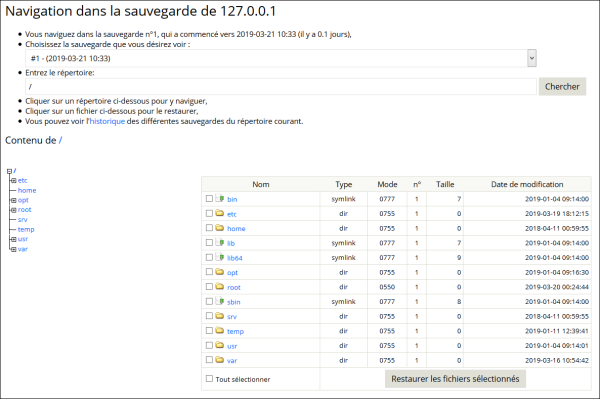The height and width of the screenshot is (399, 600).
Task: Click the symlink icon beside lib64
Action: [x=220, y=257]
